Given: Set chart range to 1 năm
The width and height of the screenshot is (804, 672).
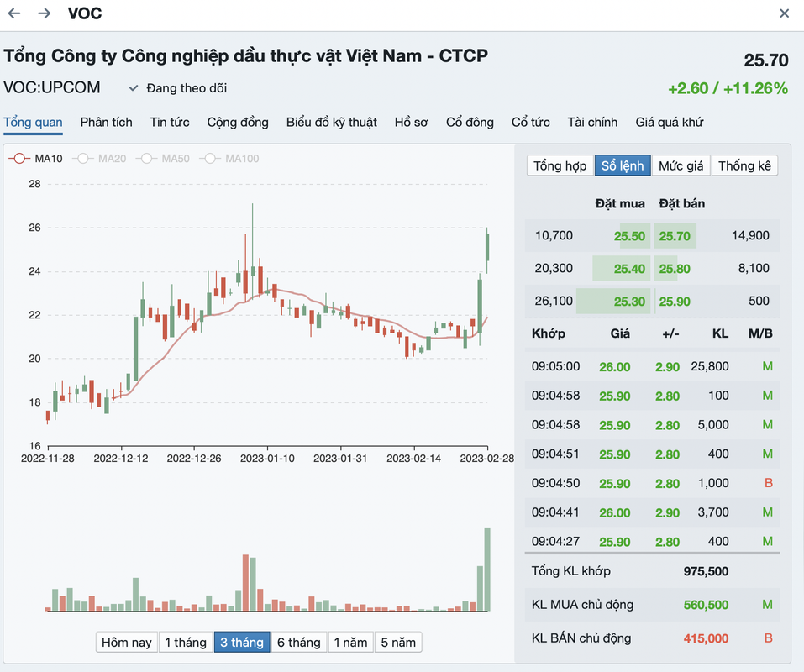Looking at the screenshot, I should pyautogui.click(x=350, y=643).
